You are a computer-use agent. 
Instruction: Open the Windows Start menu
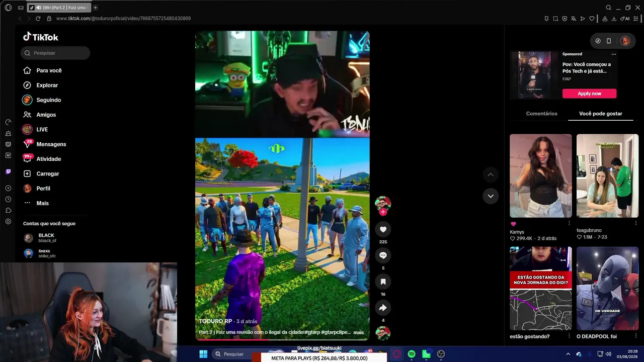pyautogui.click(x=203, y=354)
